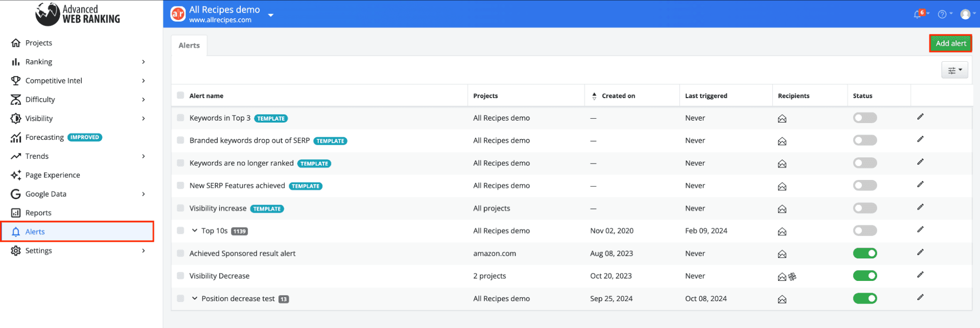The height and width of the screenshot is (328, 980).
Task: Edit the New SERP Features achieved alert
Action: 920,184
